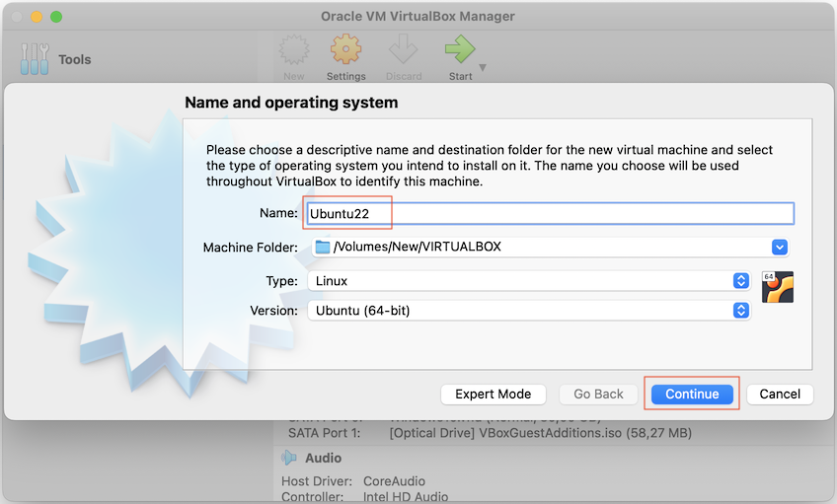
Task: Click the folder icon in Machine Folder
Action: [x=323, y=247]
